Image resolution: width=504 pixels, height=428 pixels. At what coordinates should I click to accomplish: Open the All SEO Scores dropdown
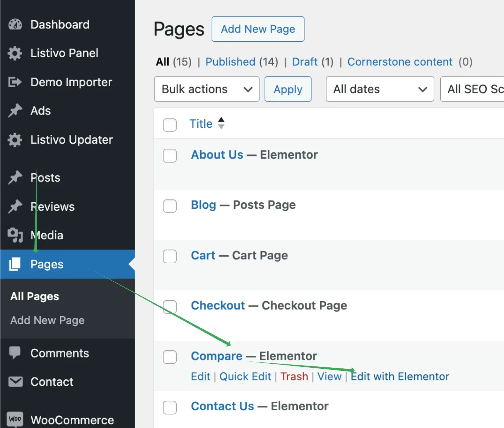point(472,89)
